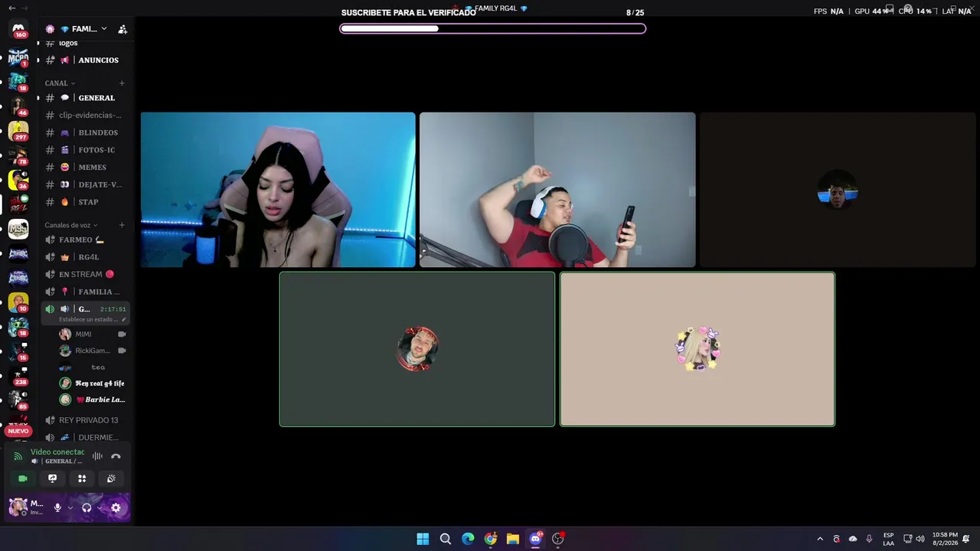This screenshot has width=980, height=551.
Task: Join the DUERMIE... voice channel
Action: click(x=85, y=438)
